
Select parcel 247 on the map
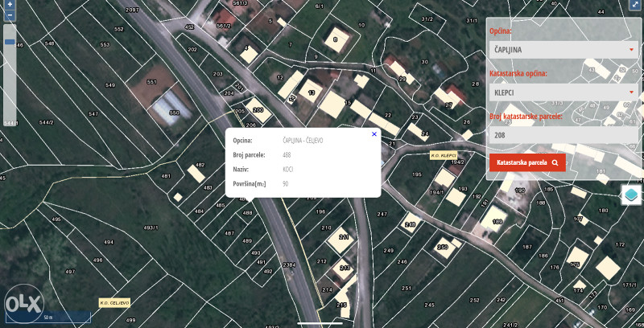(382, 214)
